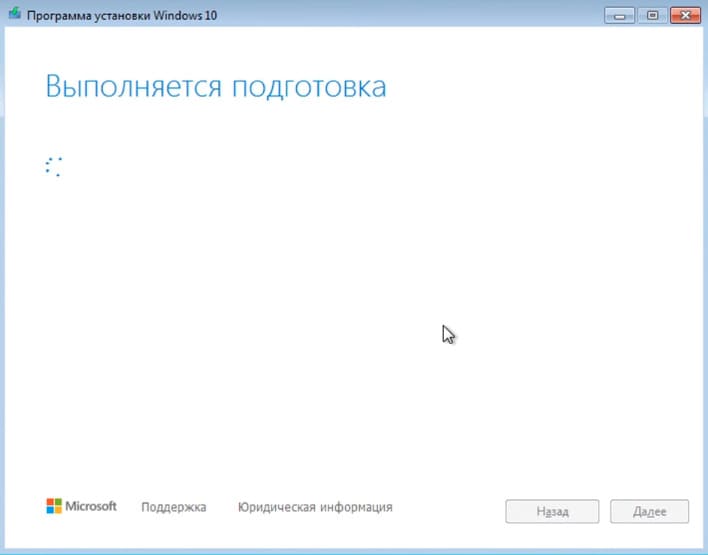Maximize the Windows 10 setup window

tap(652, 15)
